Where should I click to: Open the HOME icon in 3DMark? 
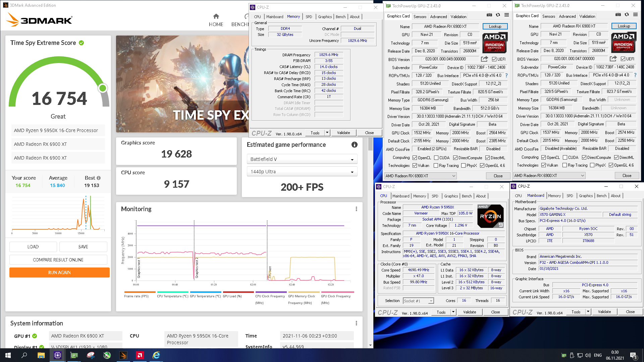(x=216, y=20)
